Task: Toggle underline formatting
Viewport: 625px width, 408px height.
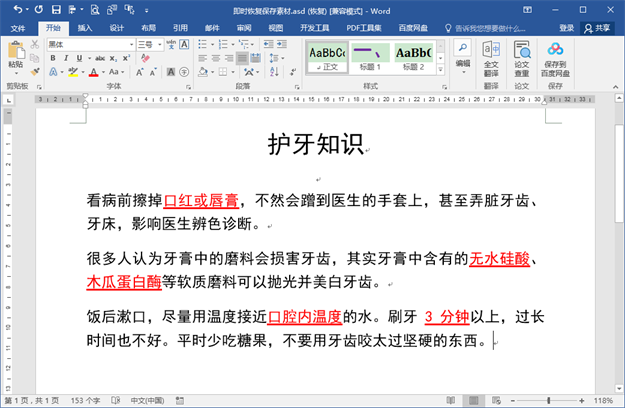Action: (x=78, y=58)
